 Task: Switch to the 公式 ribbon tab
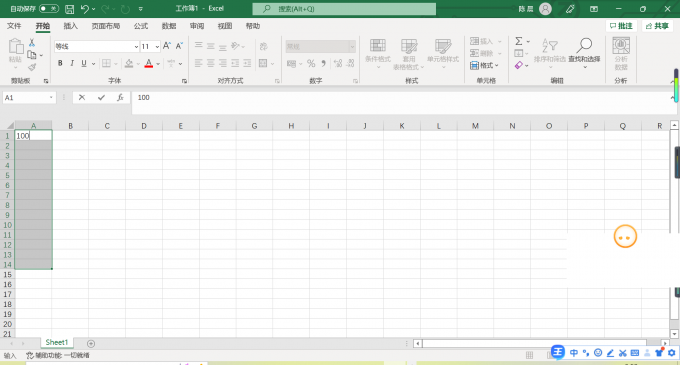(x=141, y=26)
